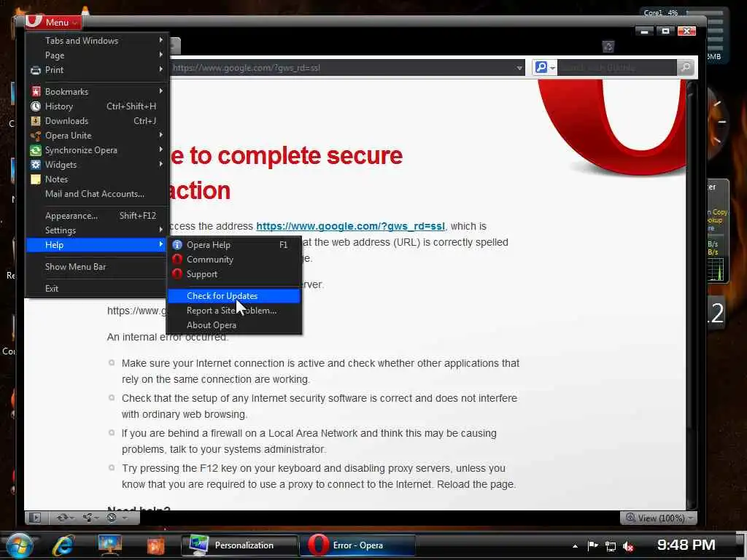Click the Opera Unite icon
This screenshot has height=560, width=747.
pos(36,136)
